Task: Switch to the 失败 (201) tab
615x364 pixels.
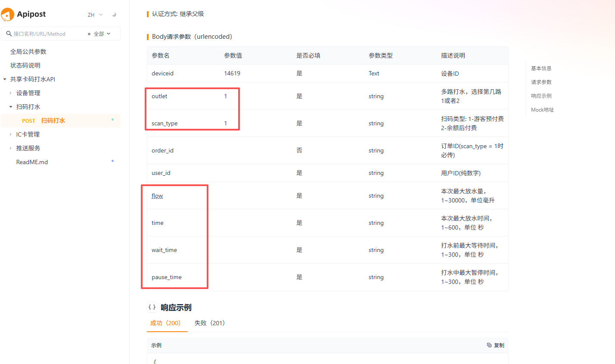Action: click(x=210, y=323)
